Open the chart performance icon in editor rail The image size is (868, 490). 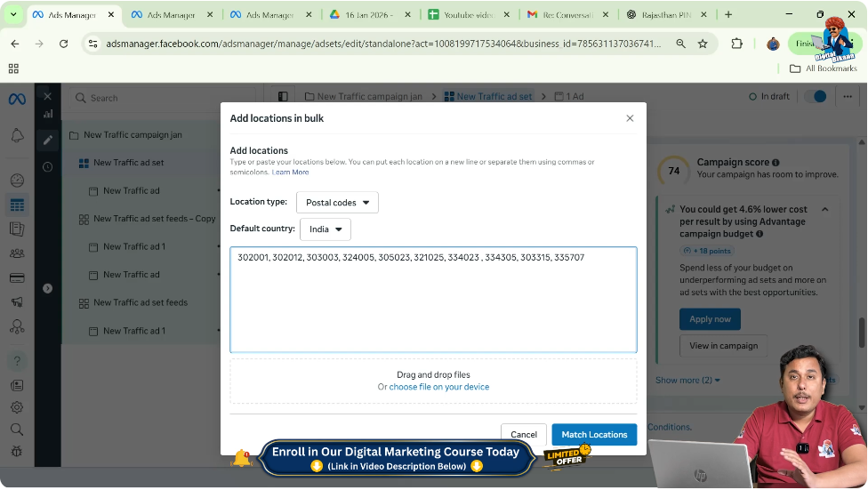tap(48, 114)
